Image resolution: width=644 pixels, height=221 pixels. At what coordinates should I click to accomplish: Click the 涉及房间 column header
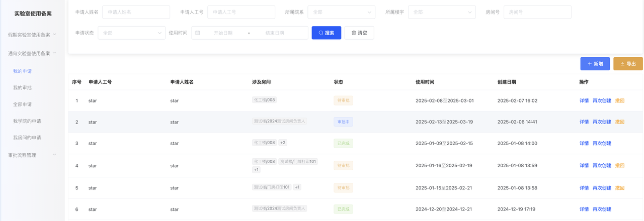click(262, 82)
